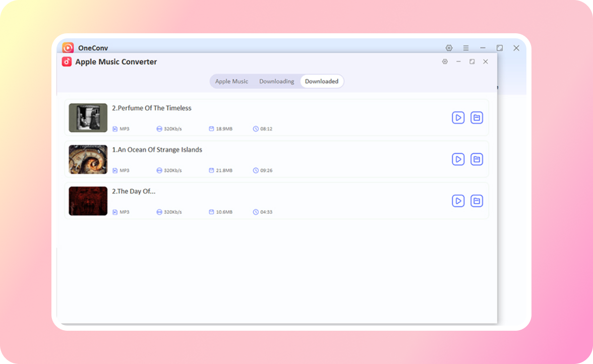
Task: Select the title An Ocean Of Strange Islands
Action: click(157, 150)
